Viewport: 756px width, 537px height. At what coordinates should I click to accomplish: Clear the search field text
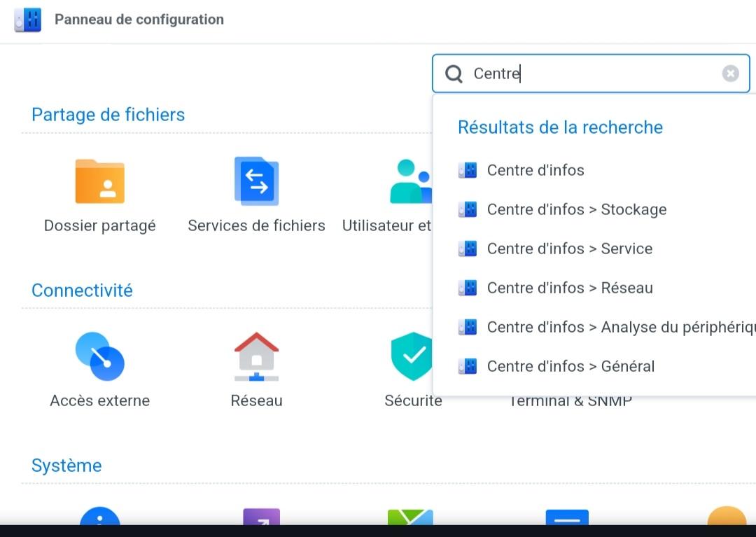730,74
